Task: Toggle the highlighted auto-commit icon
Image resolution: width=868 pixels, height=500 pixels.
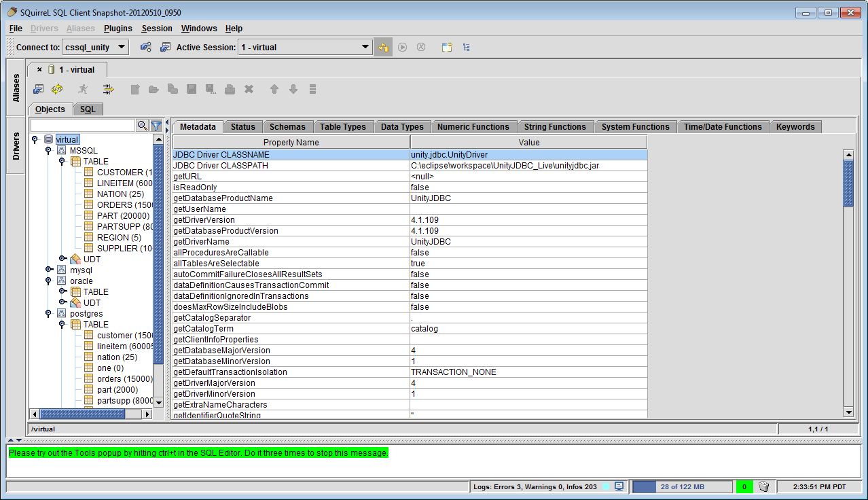Action: pos(383,48)
